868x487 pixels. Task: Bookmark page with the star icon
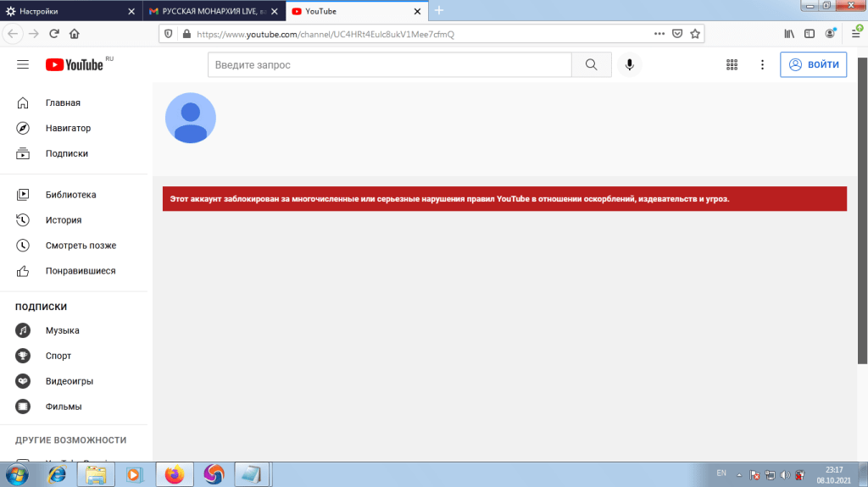point(695,34)
